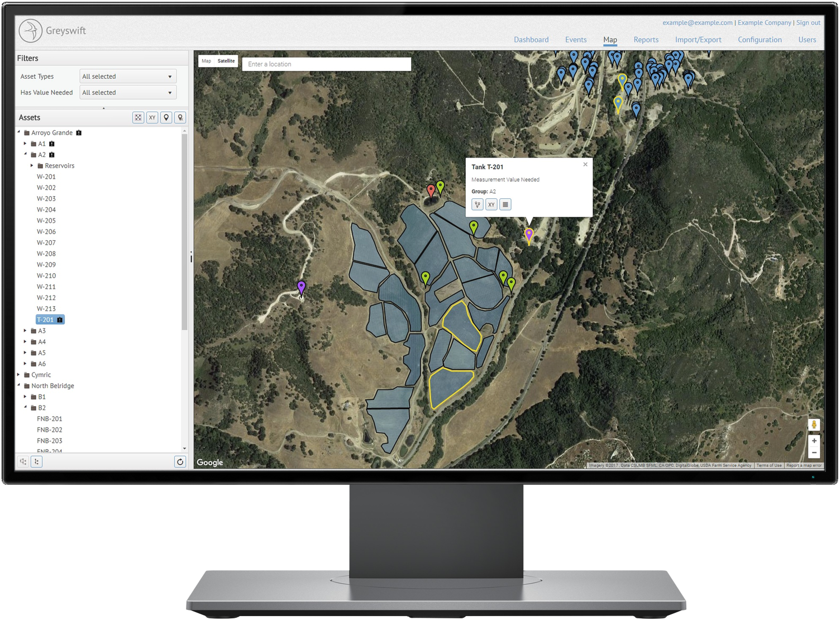Click the Greyswift bird logo
The height and width of the screenshot is (620, 840).
(30, 31)
